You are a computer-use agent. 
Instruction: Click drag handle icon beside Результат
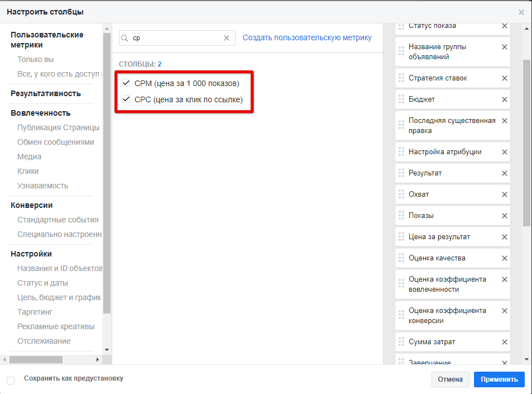(401, 173)
